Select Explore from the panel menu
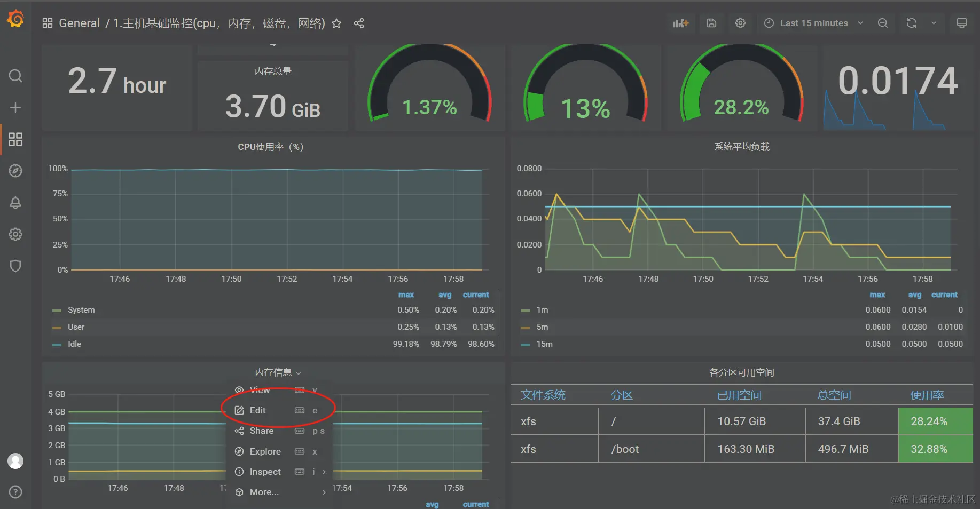This screenshot has height=509, width=980. [278, 451]
